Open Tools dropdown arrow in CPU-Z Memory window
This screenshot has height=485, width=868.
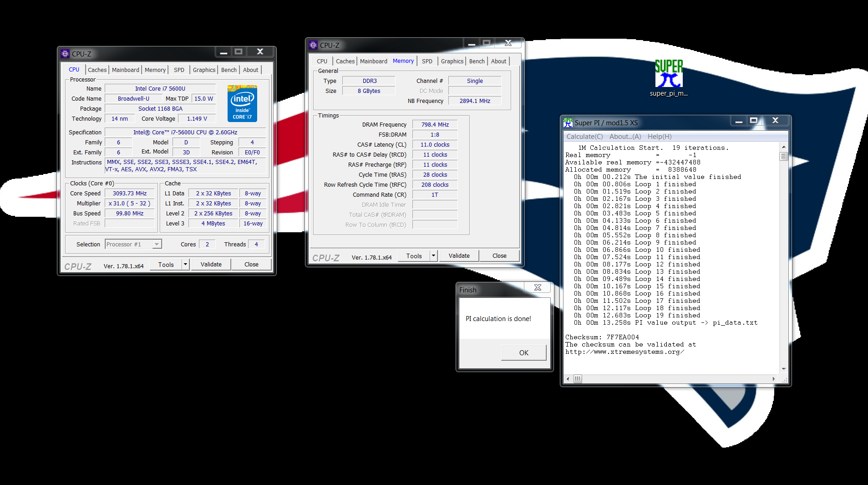433,256
